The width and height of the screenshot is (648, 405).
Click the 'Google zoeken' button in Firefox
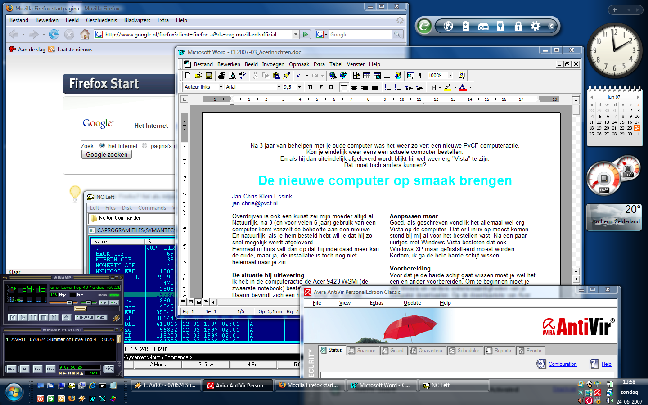tap(107, 154)
